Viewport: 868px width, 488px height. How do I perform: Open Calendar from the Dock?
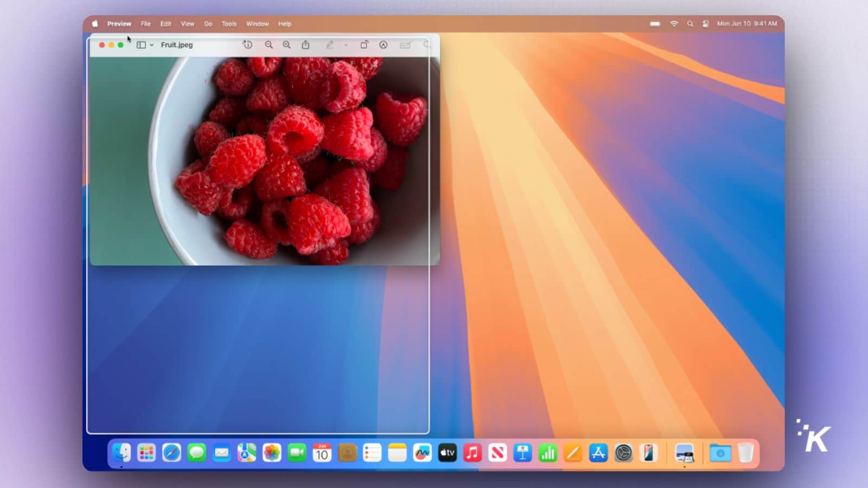tap(322, 453)
